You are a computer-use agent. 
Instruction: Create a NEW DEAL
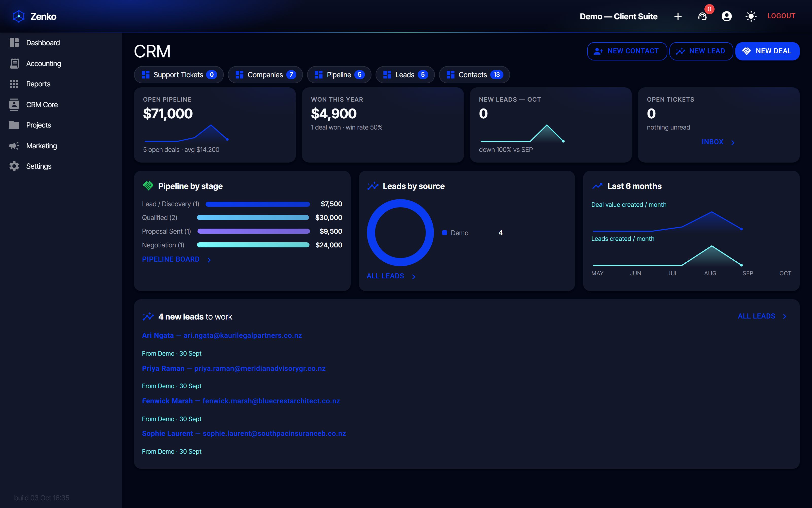tap(767, 51)
